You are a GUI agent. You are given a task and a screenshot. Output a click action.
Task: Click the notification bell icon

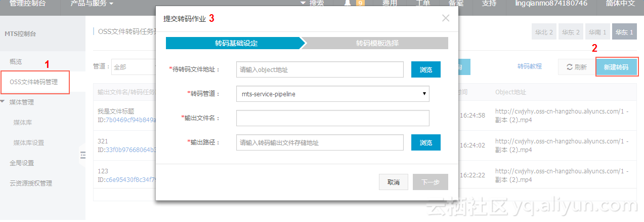(x=347, y=3)
